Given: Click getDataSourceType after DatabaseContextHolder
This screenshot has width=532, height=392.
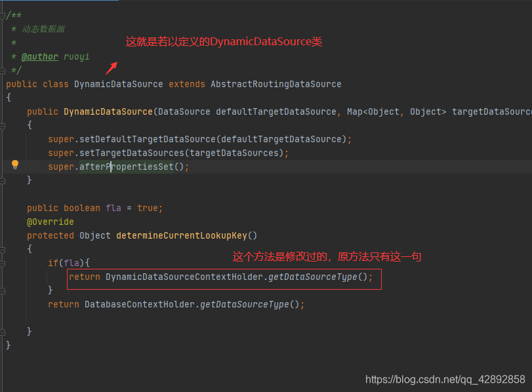Looking at the screenshot, I should click(x=244, y=304).
